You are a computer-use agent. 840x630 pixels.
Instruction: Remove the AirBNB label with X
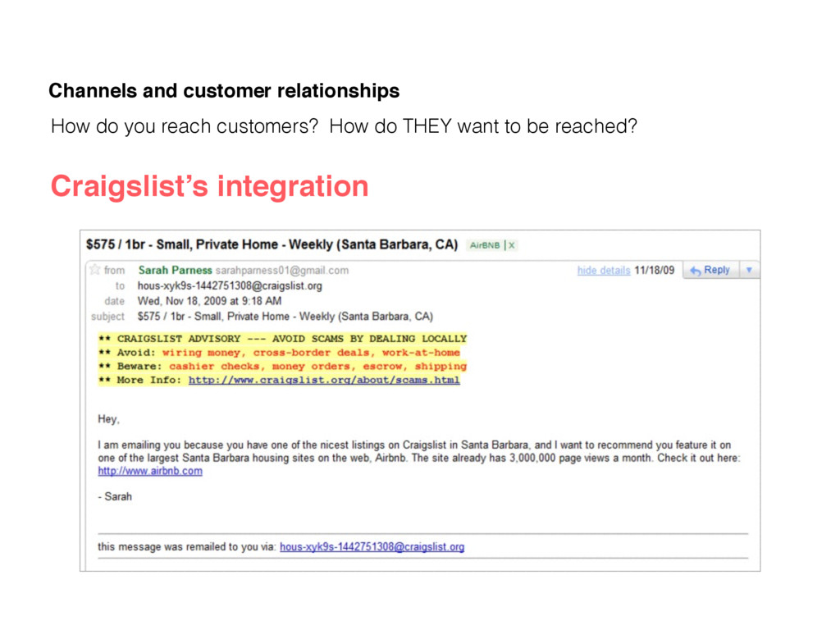[x=512, y=245]
